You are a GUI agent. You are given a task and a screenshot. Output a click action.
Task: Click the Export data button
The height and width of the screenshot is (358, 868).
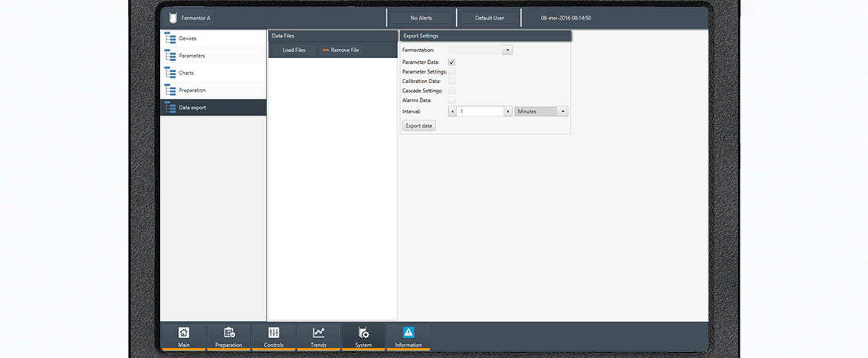pyautogui.click(x=419, y=126)
